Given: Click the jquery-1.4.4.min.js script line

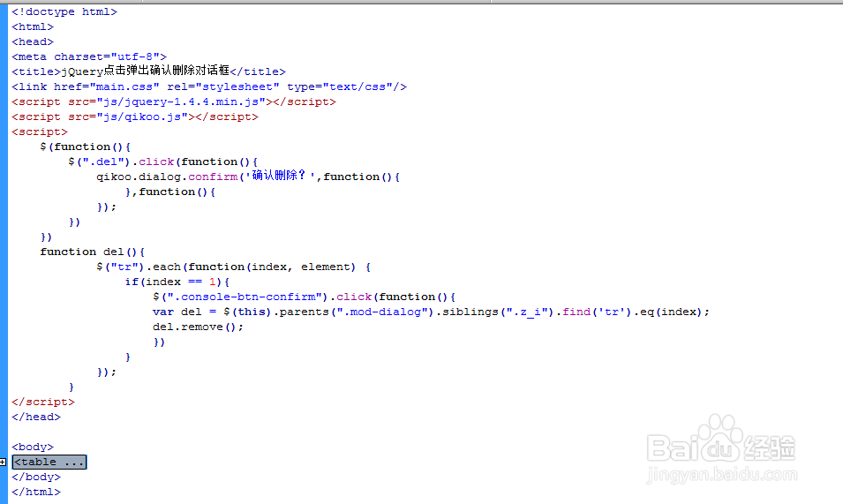Looking at the screenshot, I should tap(174, 102).
